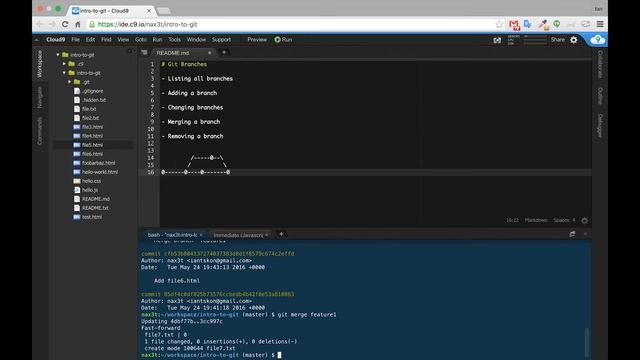Click the browser home button
The image size is (640, 360).
click(x=78, y=24)
